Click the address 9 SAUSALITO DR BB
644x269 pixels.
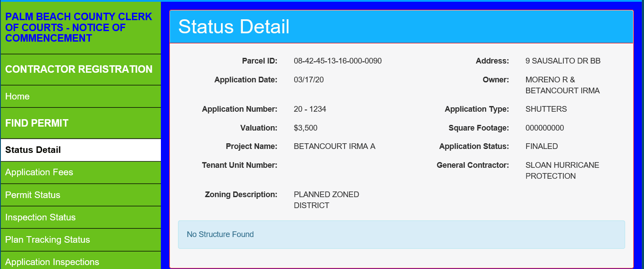563,61
